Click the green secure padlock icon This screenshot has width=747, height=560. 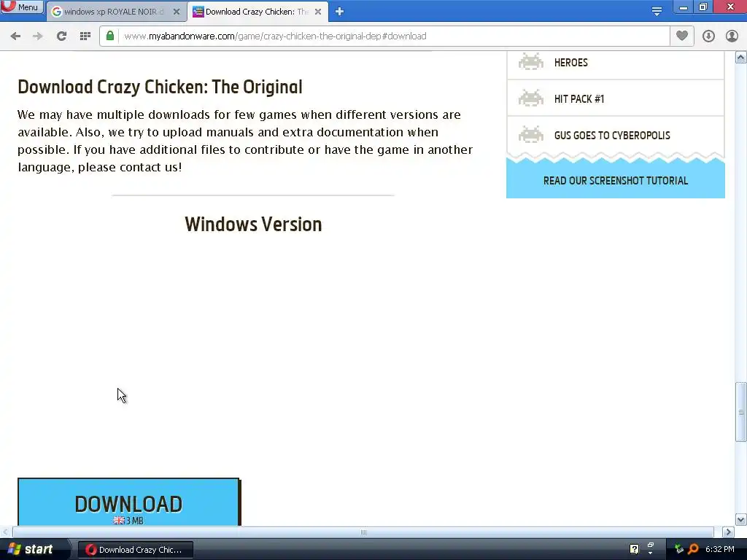[110, 36]
